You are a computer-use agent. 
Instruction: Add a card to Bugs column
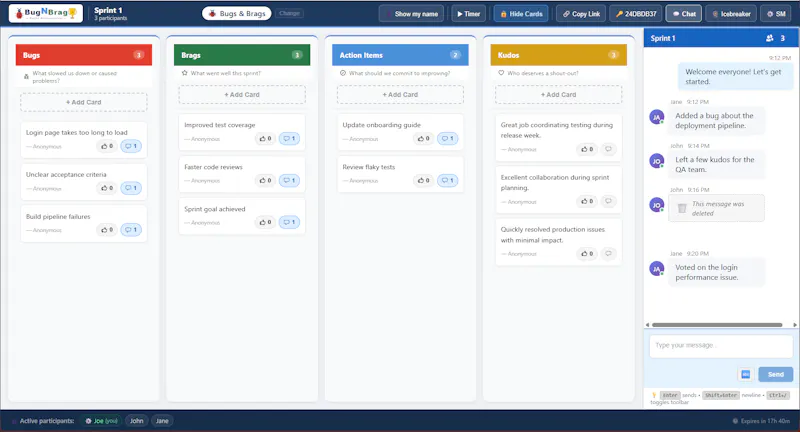click(x=84, y=103)
